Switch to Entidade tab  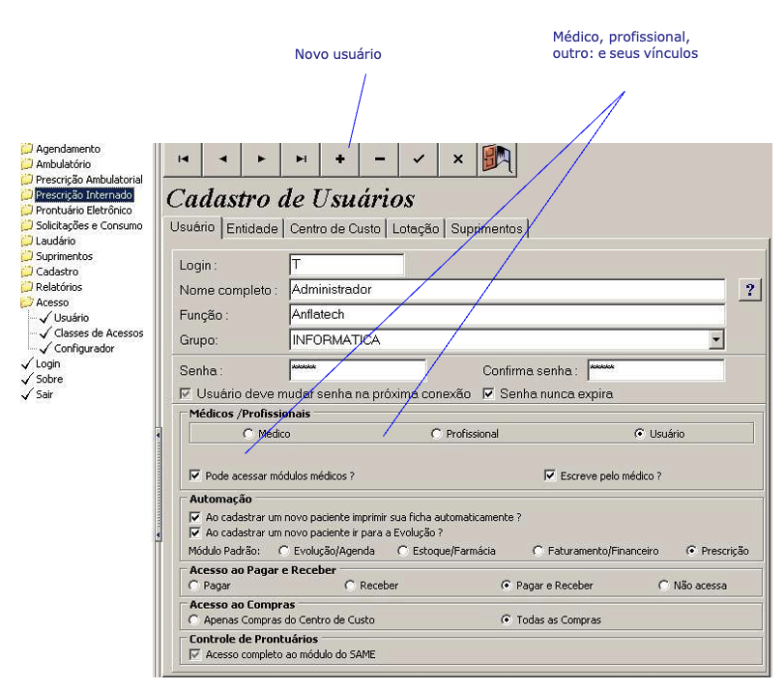(x=252, y=229)
